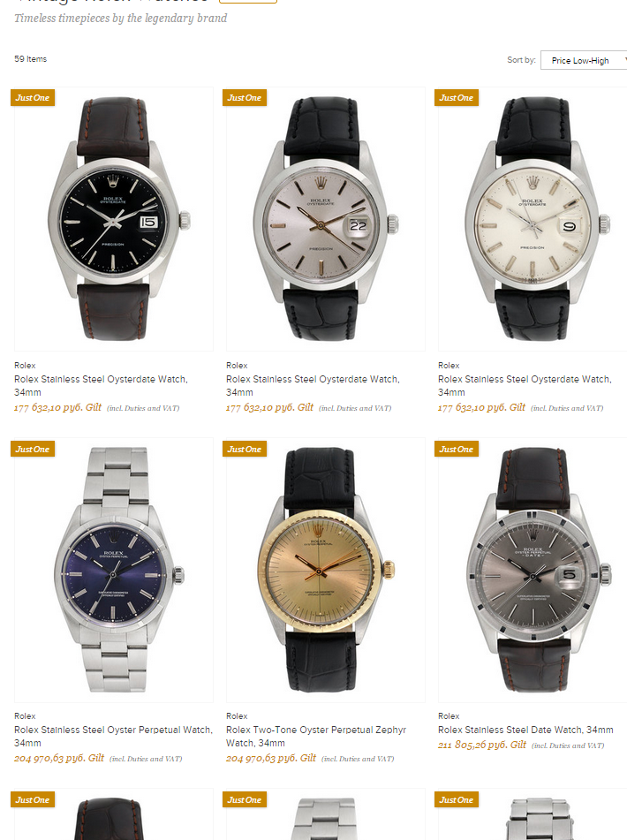Screen dimensions: 627x840
Task: Click Just One badge on blue dial watch
Action: click(x=33, y=449)
